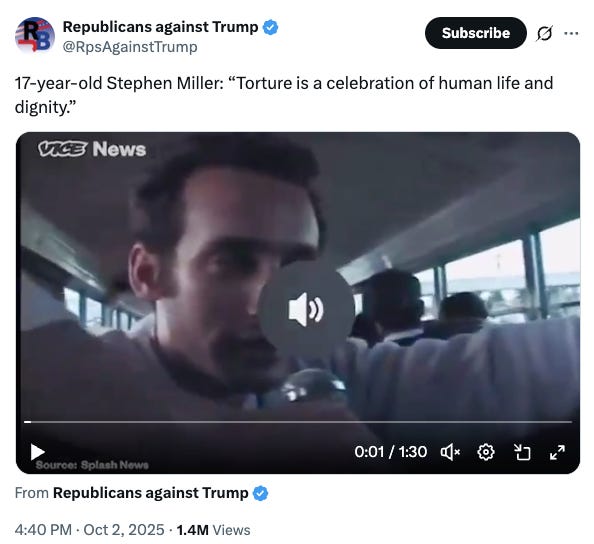Expand the video to fullscreen
This screenshot has width=594, height=544.
point(557,452)
